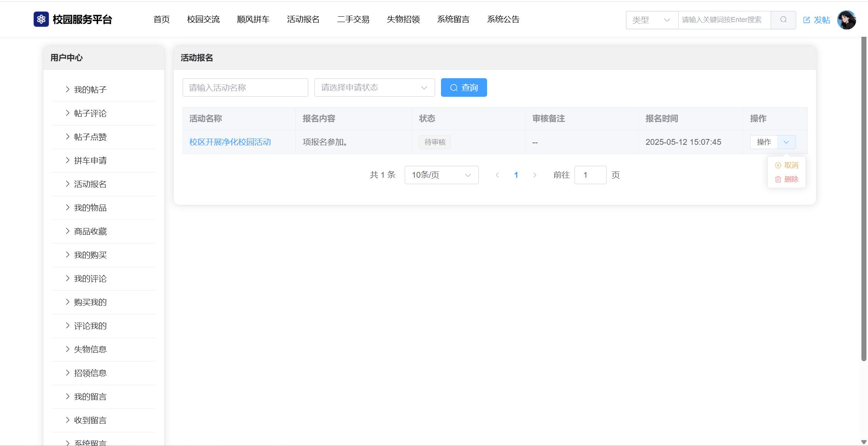
Task: Open the 类型 search type dropdown
Action: tap(652, 20)
